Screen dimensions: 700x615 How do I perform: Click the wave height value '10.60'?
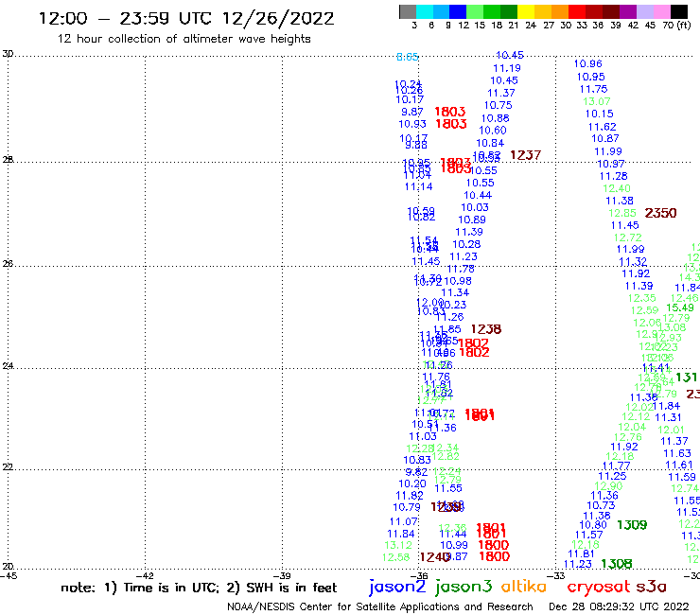click(493, 131)
